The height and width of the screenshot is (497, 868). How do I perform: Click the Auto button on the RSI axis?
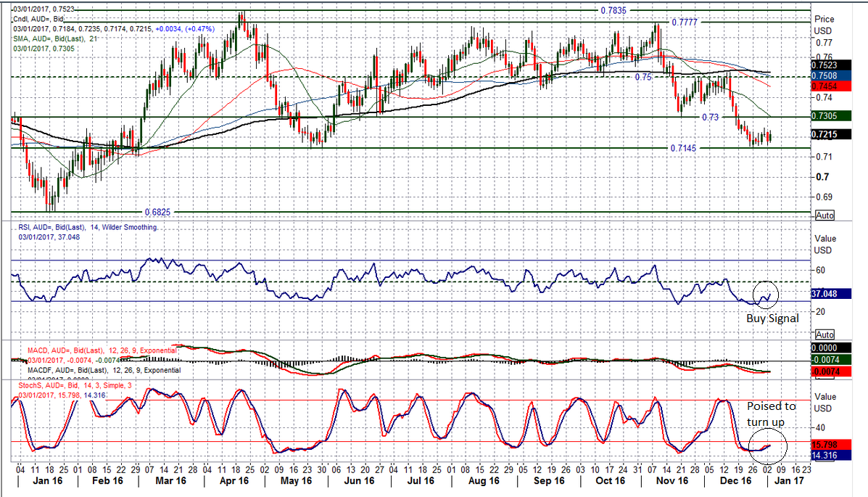(x=824, y=334)
